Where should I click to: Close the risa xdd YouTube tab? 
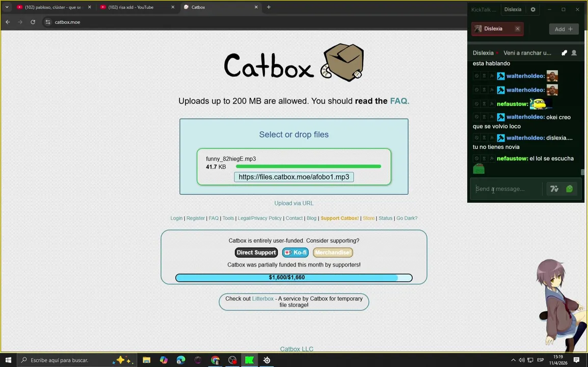coord(173,7)
